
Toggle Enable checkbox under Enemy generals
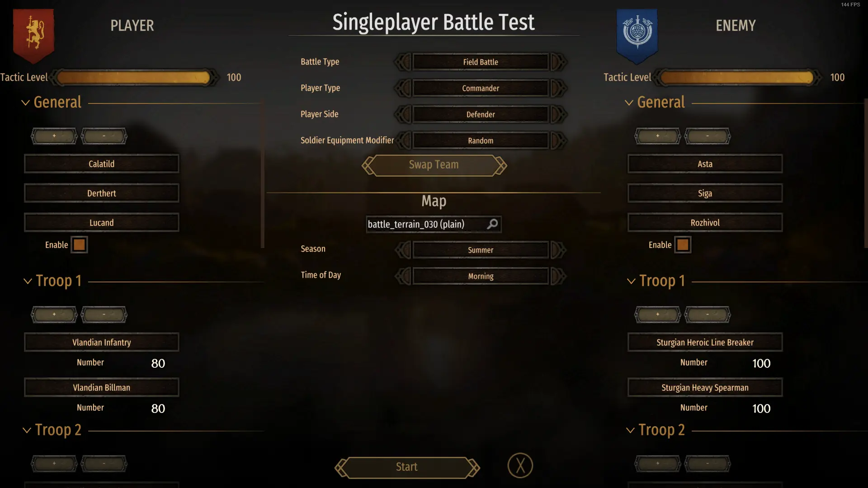click(x=683, y=244)
